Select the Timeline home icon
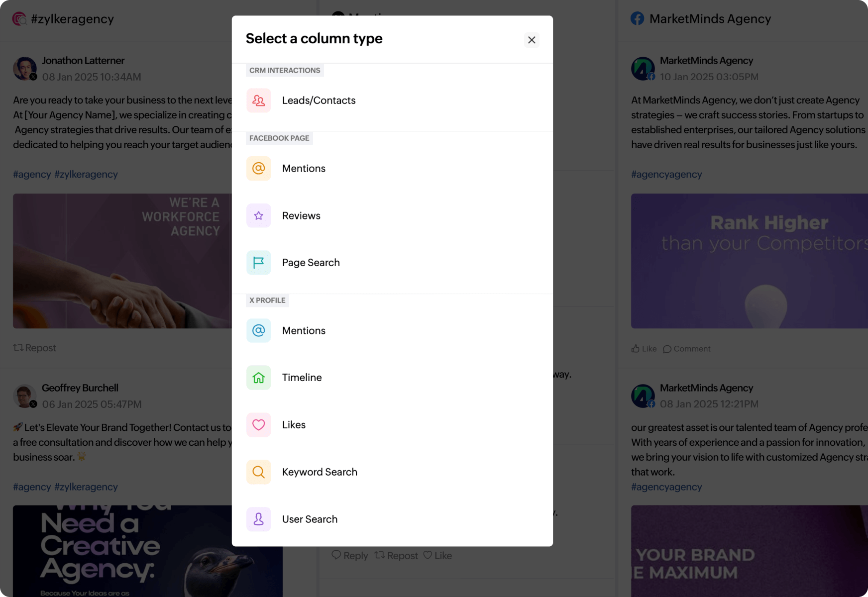 (x=258, y=378)
